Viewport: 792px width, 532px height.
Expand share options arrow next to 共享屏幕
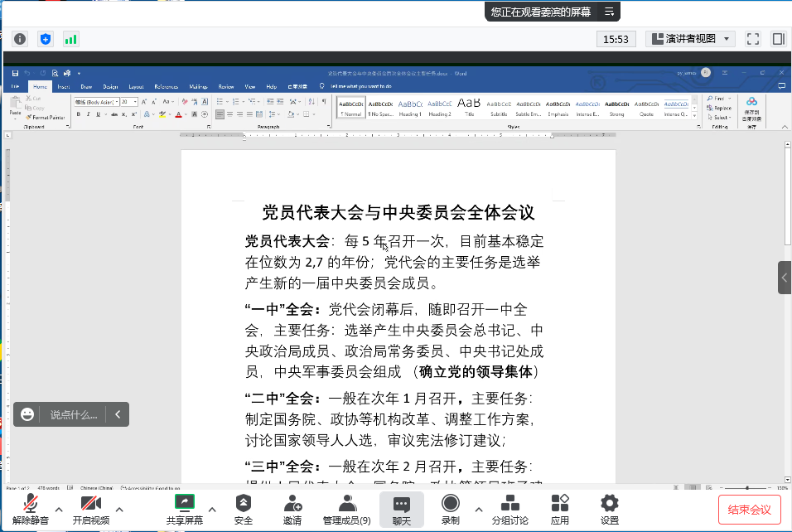pyautogui.click(x=212, y=509)
